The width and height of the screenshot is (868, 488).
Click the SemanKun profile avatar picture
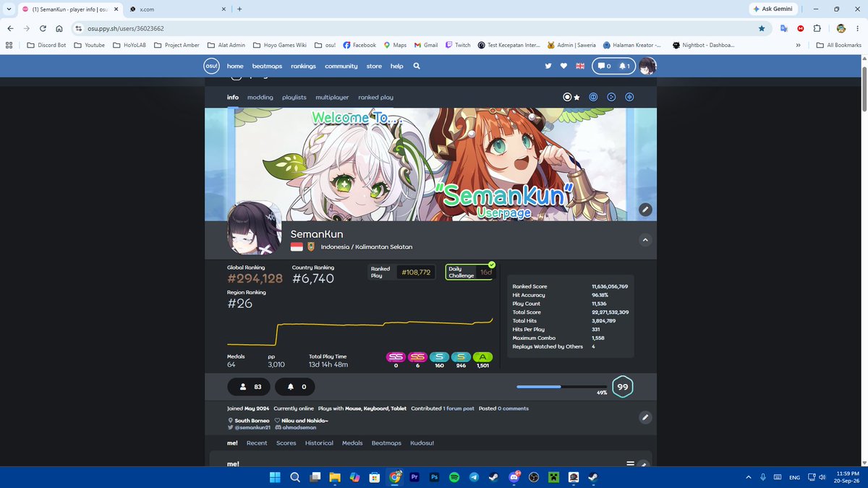(x=254, y=229)
